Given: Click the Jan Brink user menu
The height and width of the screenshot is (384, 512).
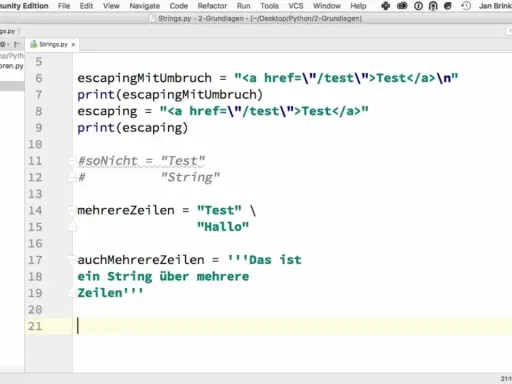Looking at the screenshot, I should click(495, 6).
